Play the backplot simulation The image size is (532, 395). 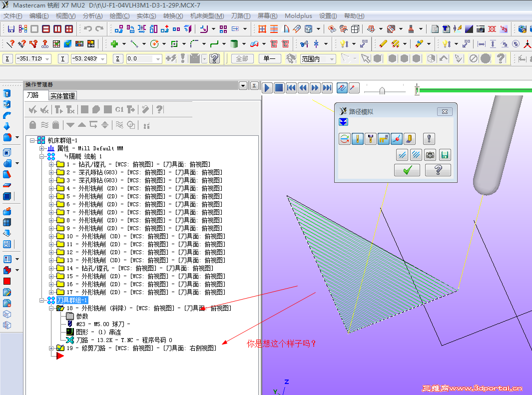tap(267, 88)
